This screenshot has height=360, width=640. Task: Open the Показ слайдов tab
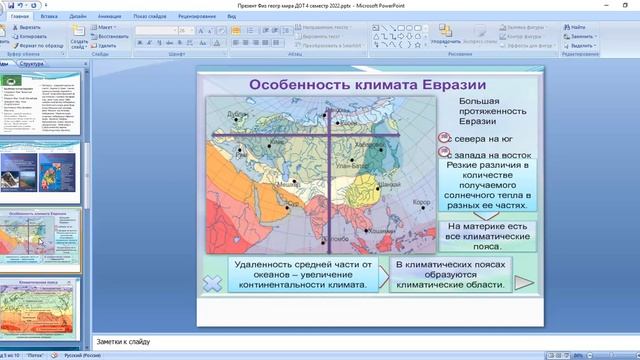[150, 16]
